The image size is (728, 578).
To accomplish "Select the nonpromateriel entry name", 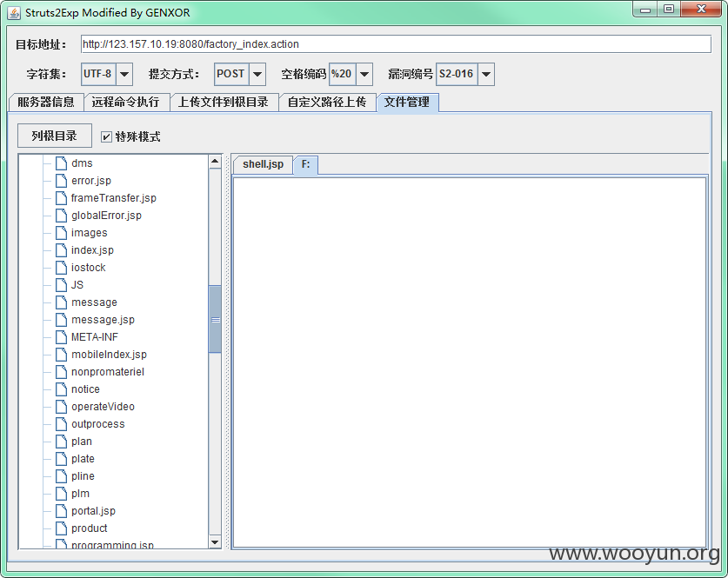I will 108,372.
